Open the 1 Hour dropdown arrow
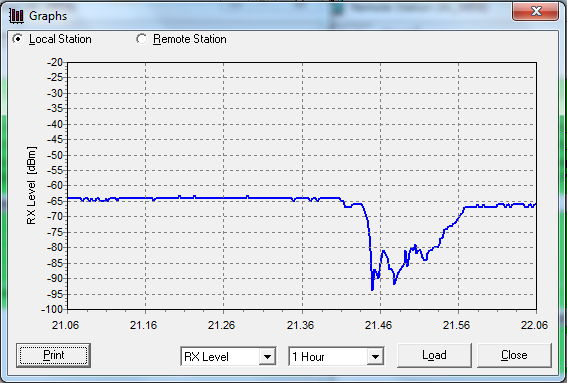This screenshot has width=567, height=385. 375,357
